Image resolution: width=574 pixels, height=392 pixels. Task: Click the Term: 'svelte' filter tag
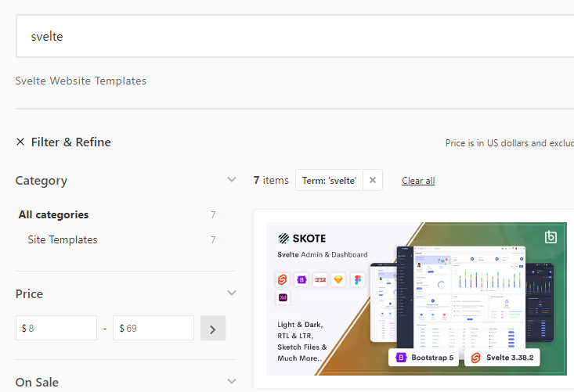[329, 180]
